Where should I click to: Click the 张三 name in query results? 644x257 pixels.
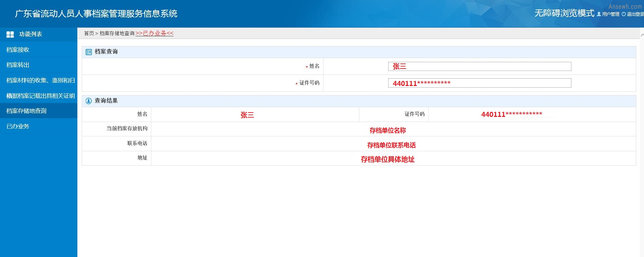click(247, 115)
